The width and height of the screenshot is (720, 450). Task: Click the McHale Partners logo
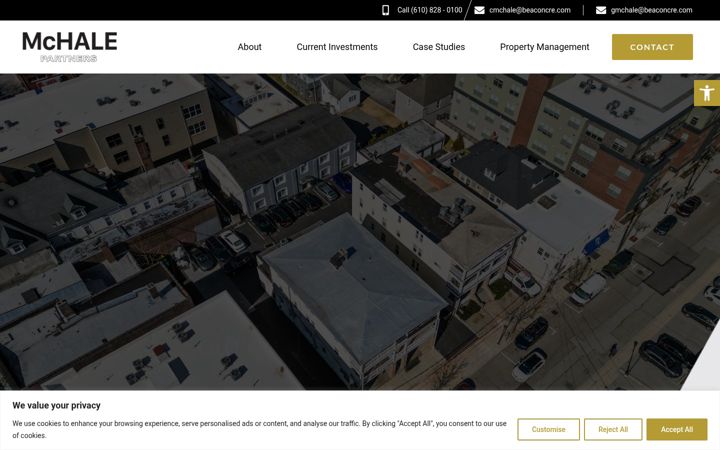(69, 46)
